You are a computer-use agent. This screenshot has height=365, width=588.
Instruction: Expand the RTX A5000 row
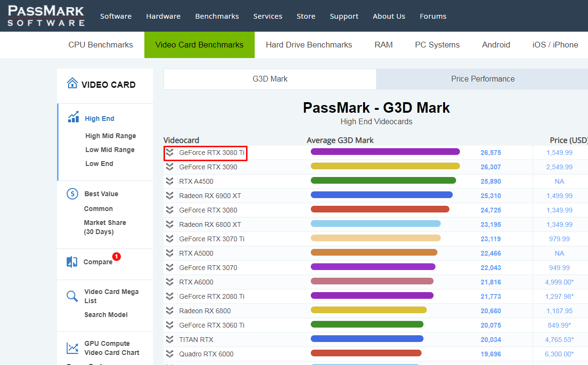coord(169,253)
